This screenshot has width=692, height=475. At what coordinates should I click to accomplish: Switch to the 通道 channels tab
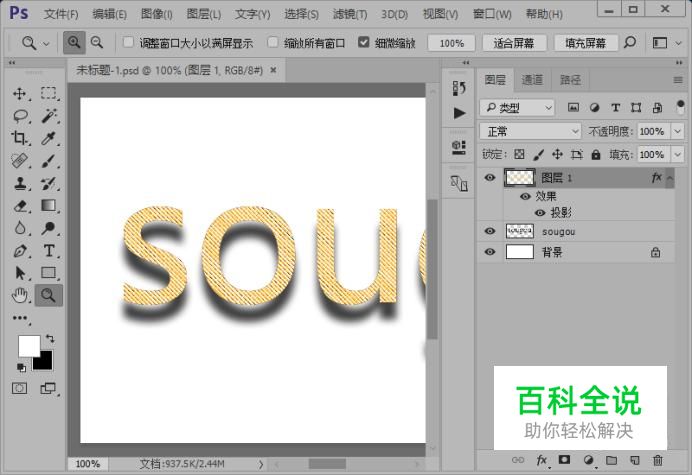[x=532, y=80]
